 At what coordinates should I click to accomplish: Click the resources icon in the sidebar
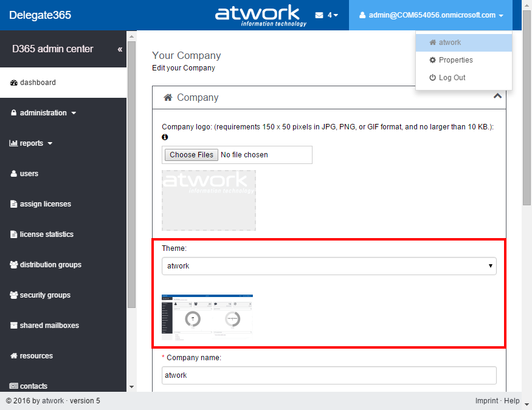coord(13,356)
